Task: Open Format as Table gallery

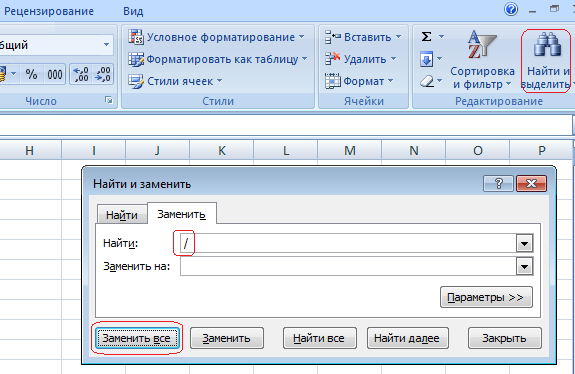Action: [x=217, y=59]
